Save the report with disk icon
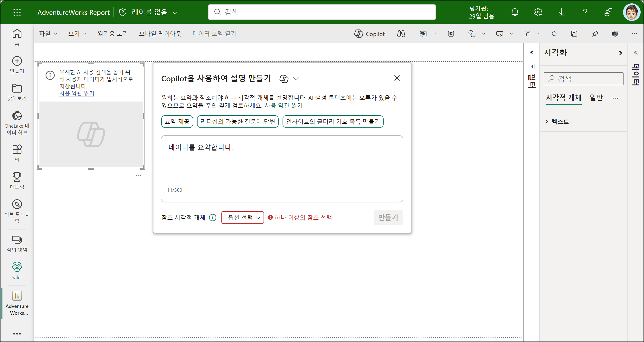Image resolution: width=644 pixels, height=342 pixels. [574, 34]
